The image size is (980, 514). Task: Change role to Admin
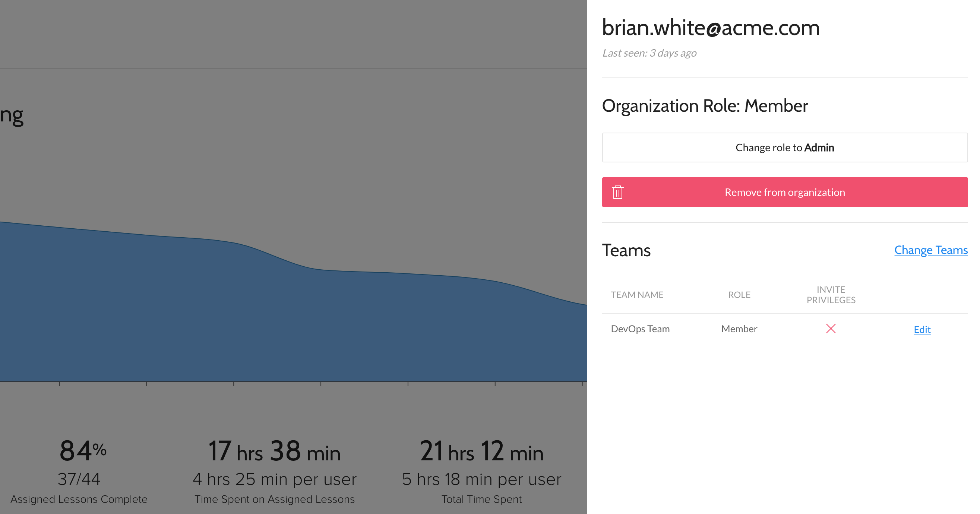pyautogui.click(x=784, y=147)
